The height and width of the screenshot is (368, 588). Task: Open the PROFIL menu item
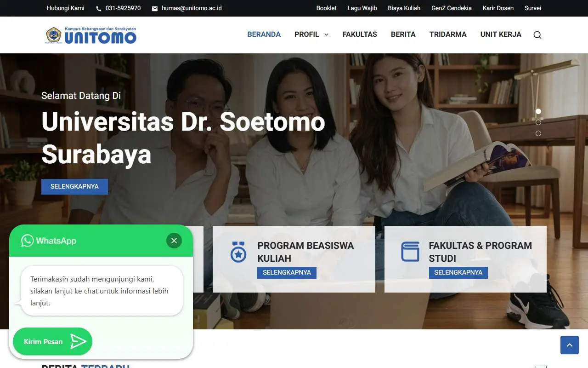(x=307, y=34)
